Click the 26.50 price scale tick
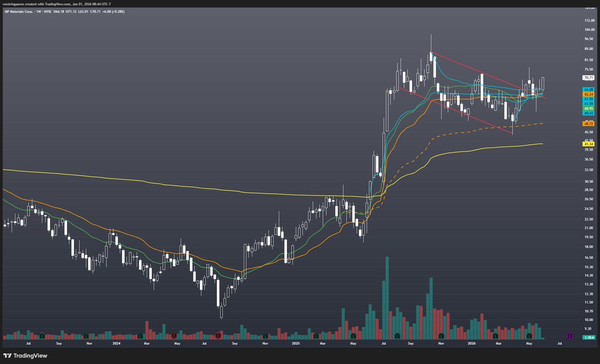The width and height of the screenshot is (600, 364). pos(588,200)
